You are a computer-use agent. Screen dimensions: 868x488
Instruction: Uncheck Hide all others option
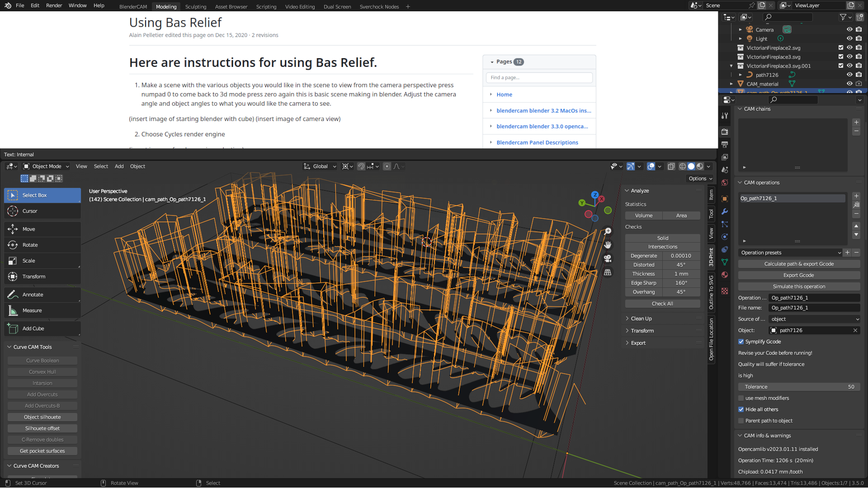(x=741, y=409)
